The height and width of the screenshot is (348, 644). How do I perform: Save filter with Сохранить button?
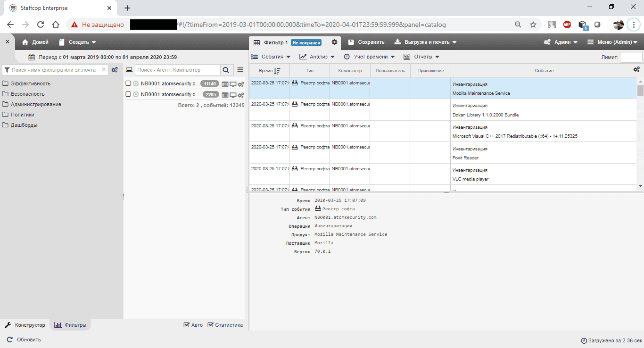[x=366, y=42]
